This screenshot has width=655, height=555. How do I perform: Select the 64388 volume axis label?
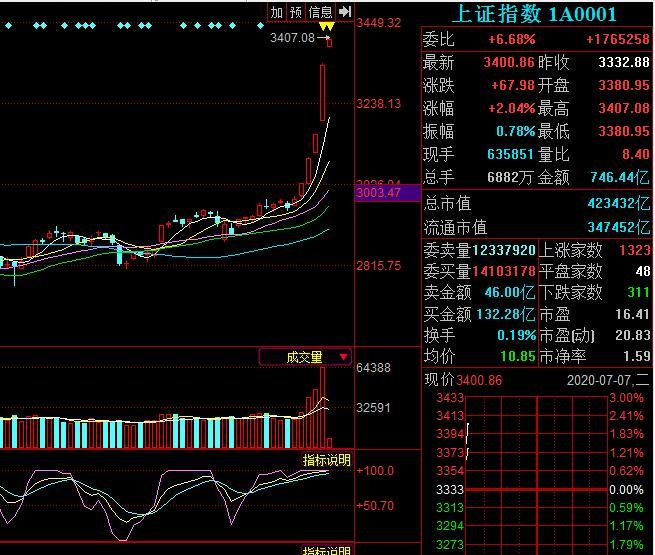click(373, 368)
